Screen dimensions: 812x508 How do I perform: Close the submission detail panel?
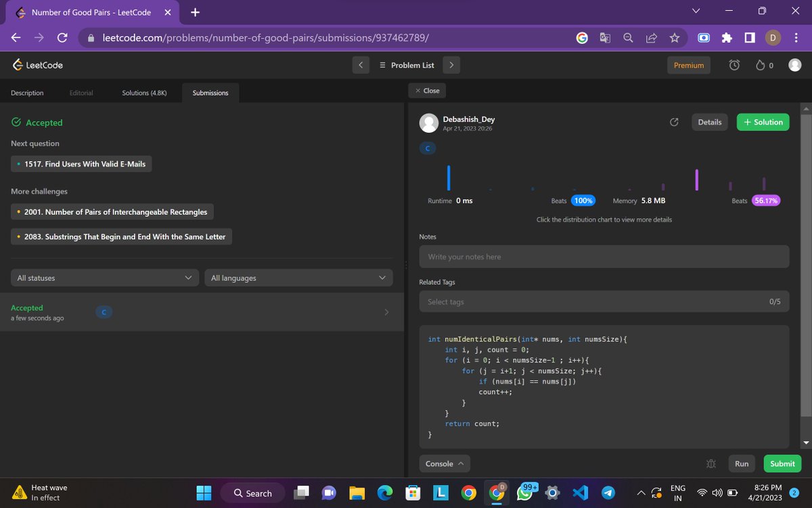427,90
